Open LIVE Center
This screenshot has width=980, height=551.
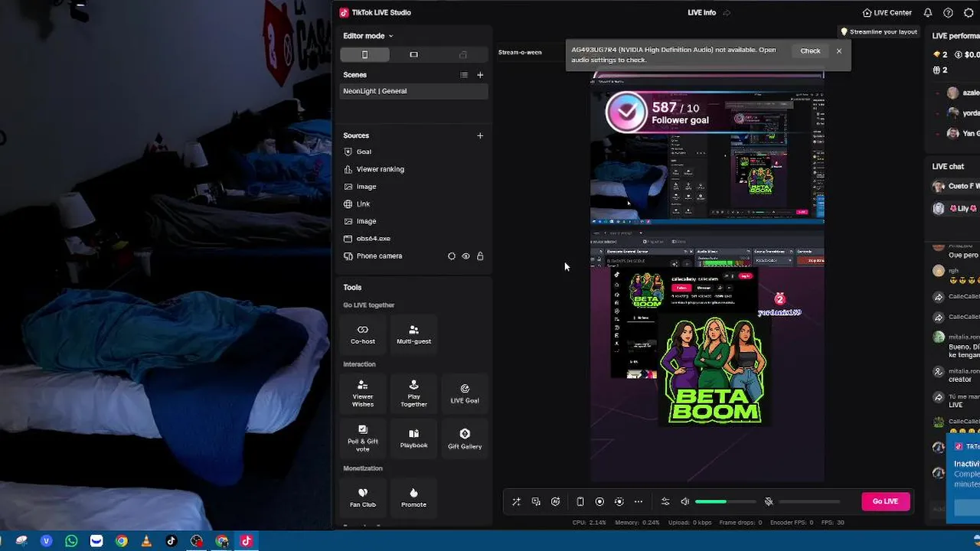tap(887, 12)
